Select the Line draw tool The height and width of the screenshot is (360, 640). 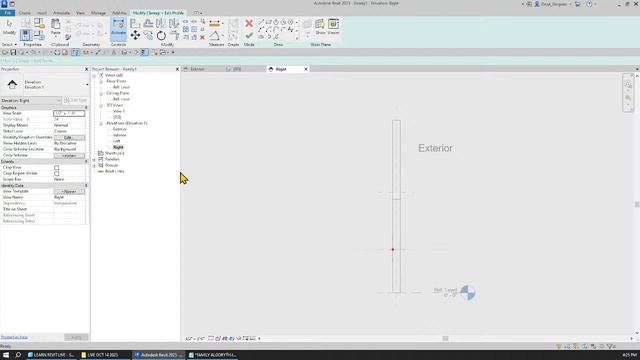pos(261,22)
